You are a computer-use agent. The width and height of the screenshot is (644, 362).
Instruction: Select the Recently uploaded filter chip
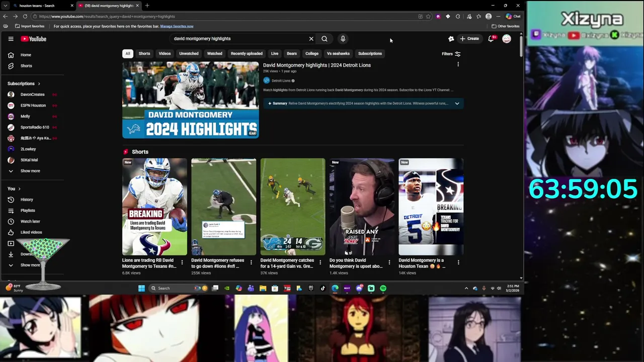pos(247,53)
